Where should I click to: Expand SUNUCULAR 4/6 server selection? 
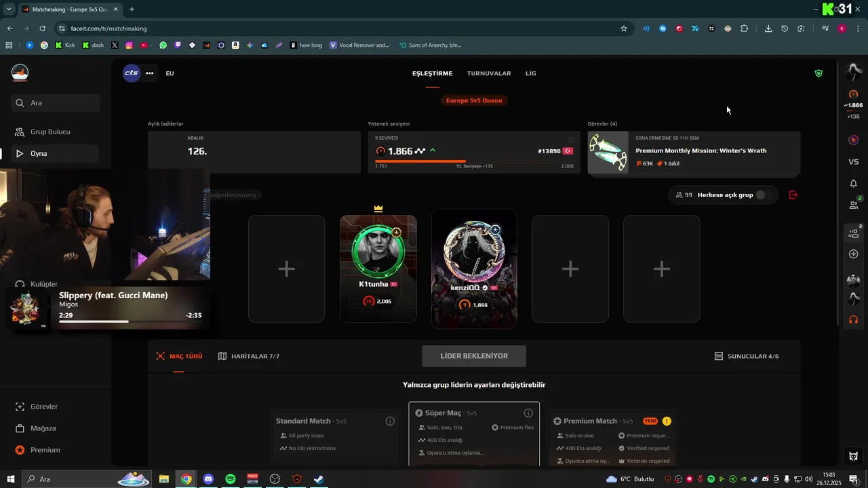click(x=746, y=356)
